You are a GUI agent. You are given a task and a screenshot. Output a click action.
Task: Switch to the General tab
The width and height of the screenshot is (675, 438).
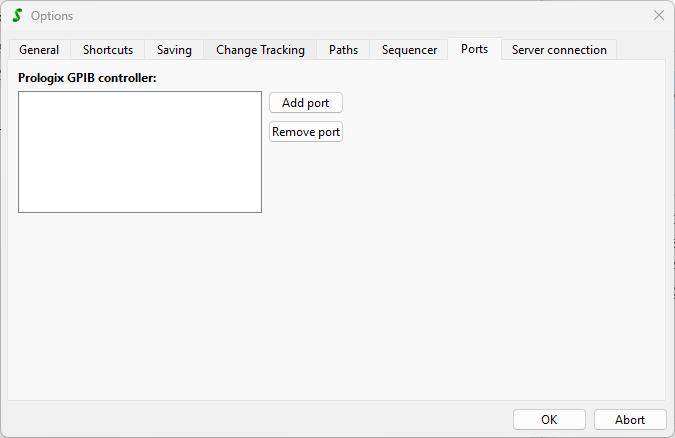(x=39, y=50)
